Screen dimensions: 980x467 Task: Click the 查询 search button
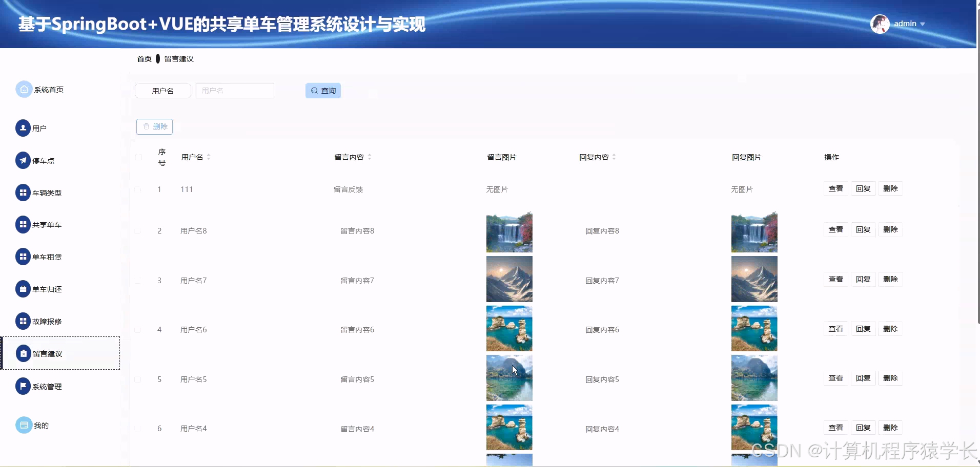(323, 90)
